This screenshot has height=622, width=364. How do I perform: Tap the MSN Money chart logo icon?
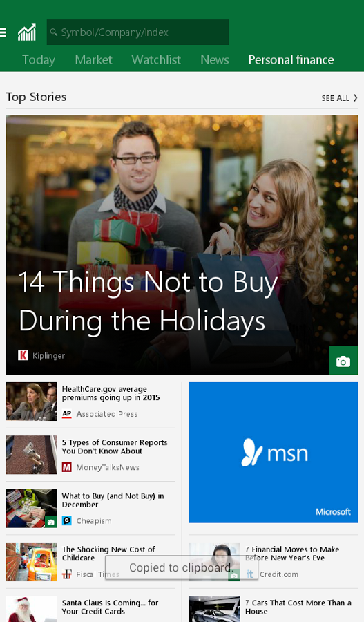pyautogui.click(x=27, y=32)
